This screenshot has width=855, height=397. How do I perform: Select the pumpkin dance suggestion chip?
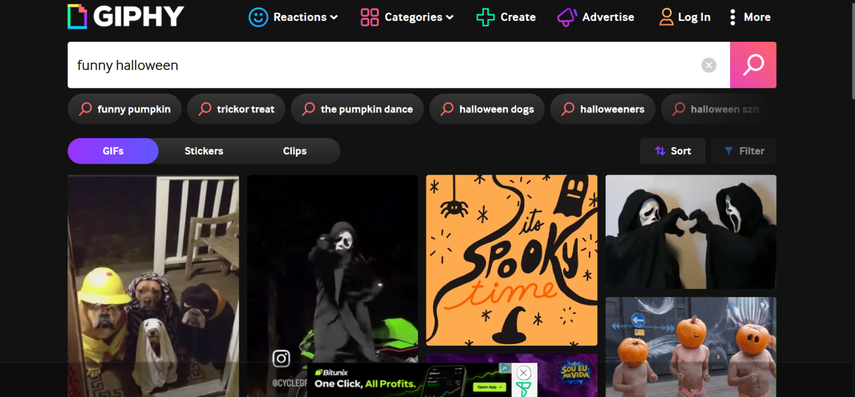tap(357, 109)
